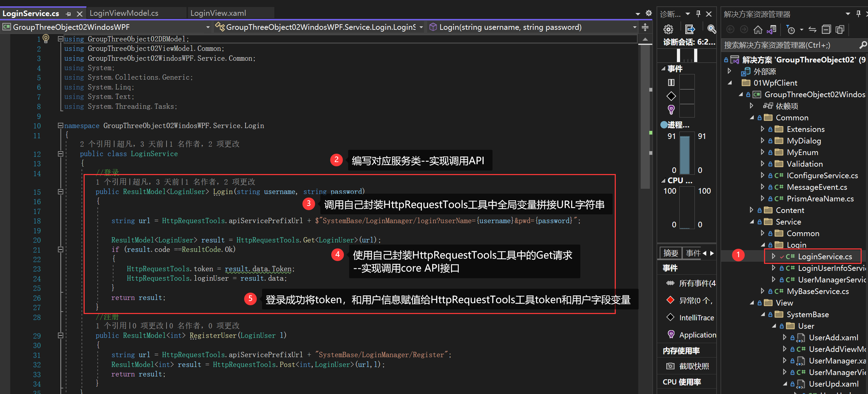The height and width of the screenshot is (394, 868).
Task: Switch to LoginView.xaml tab
Action: click(218, 13)
